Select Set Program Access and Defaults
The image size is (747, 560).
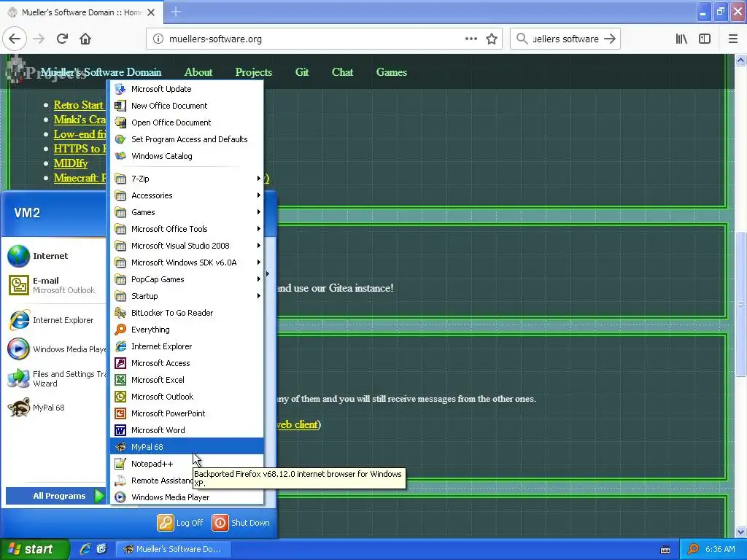point(187,139)
